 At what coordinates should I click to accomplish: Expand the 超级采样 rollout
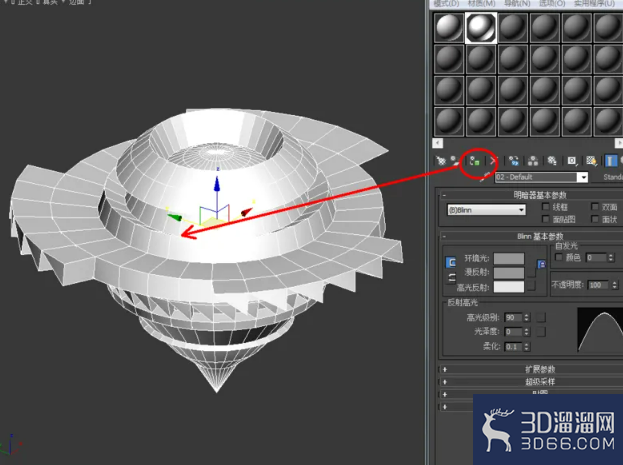(540, 382)
